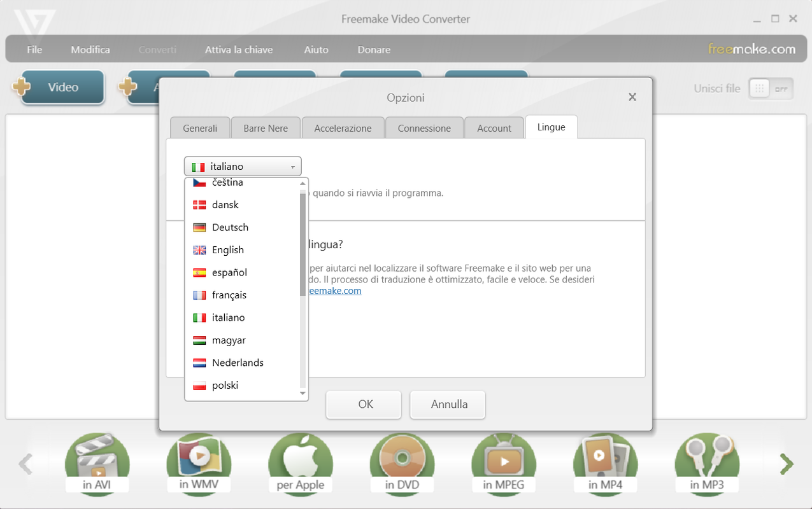Click the Spanish flag beside español

[x=199, y=272]
